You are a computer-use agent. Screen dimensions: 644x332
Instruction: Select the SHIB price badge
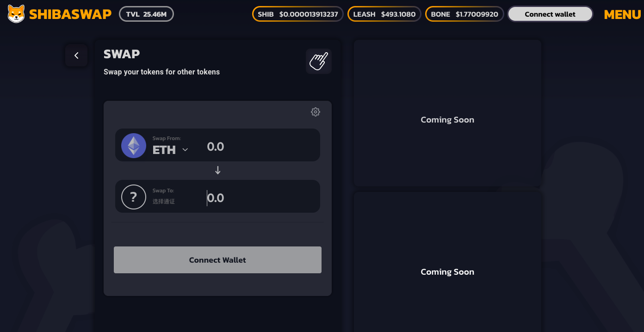(297, 14)
